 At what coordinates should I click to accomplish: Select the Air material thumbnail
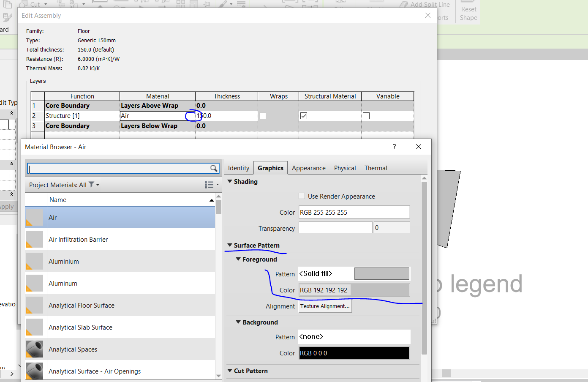[x=35, y=217]
